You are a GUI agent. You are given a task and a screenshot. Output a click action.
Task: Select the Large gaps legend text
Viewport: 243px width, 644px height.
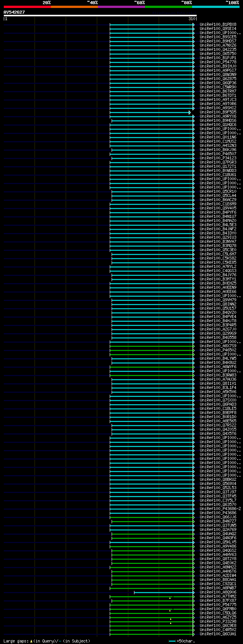47,641
